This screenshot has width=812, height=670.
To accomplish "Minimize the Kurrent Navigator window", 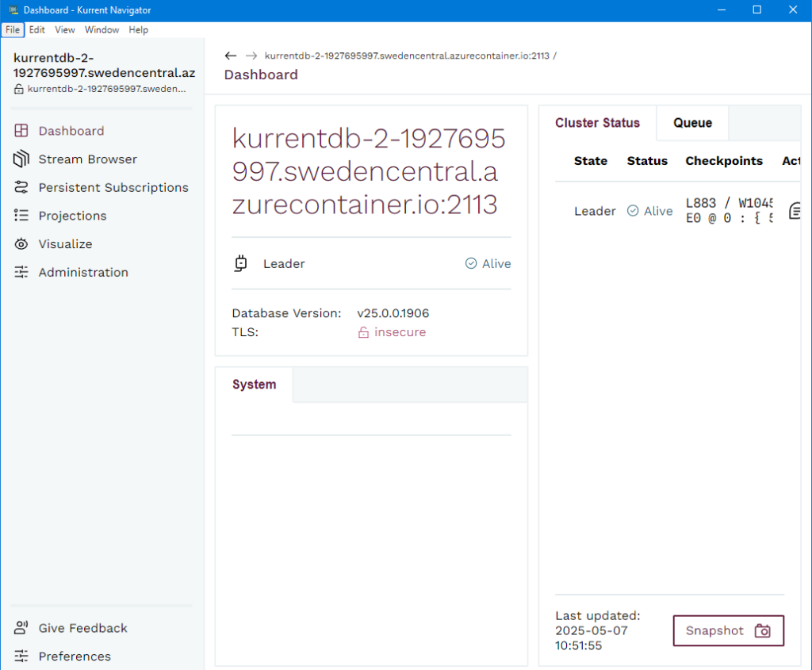I will 722,10.
